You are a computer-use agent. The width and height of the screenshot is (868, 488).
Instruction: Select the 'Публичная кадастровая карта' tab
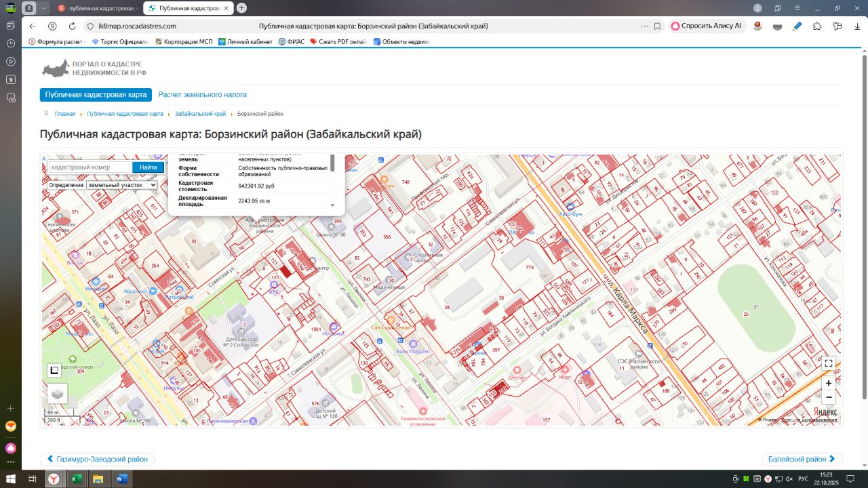coord(96,95)
